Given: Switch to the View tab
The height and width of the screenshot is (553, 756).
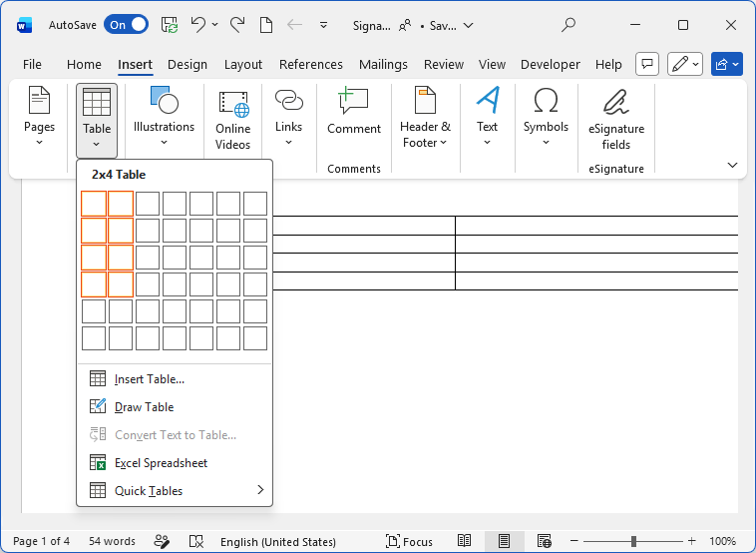Looking at the screenshot, I should click(492, 64).
